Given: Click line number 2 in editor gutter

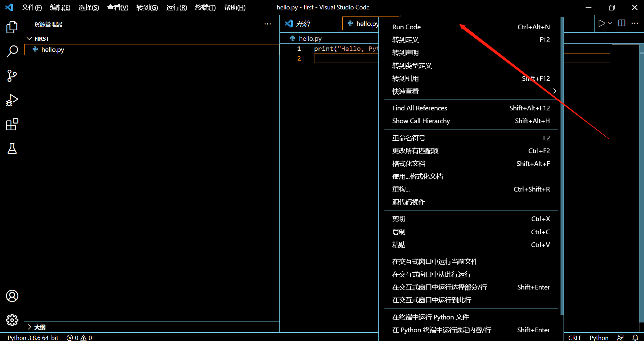Looking at the screenshot, I should coord(299,59).
